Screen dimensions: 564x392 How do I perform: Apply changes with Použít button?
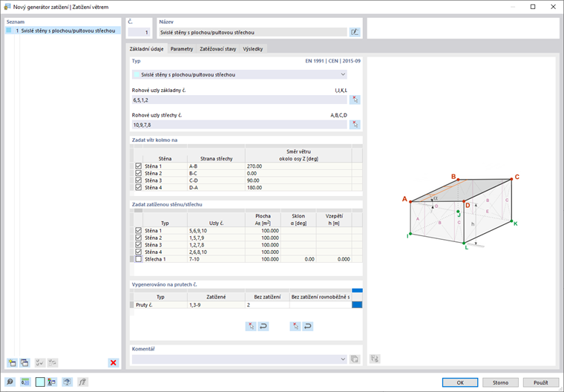point(540,382)
